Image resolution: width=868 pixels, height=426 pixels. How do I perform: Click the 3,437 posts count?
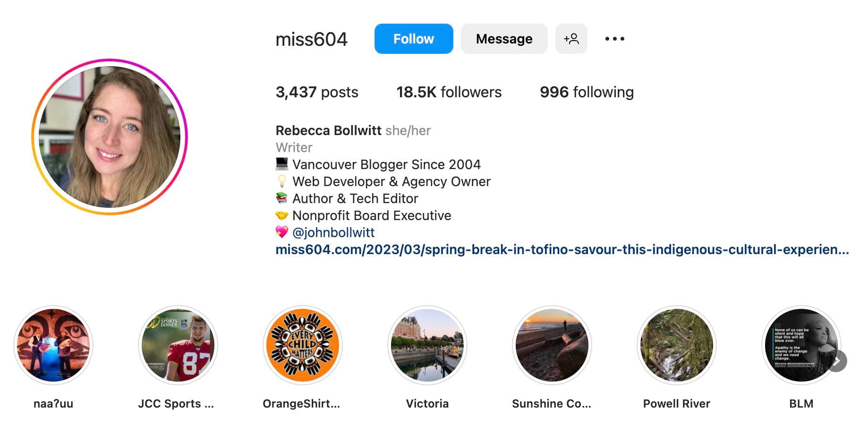tap(317, 92)
